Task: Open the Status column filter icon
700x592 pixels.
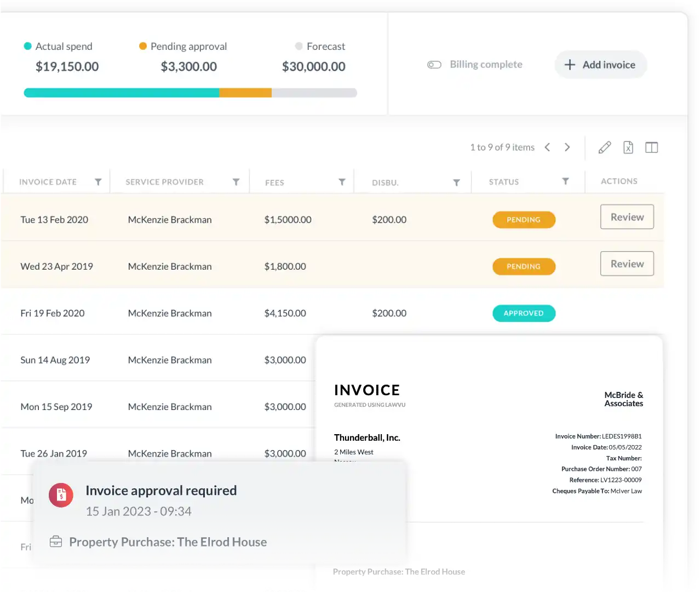Action: click(x=565, y=181)
